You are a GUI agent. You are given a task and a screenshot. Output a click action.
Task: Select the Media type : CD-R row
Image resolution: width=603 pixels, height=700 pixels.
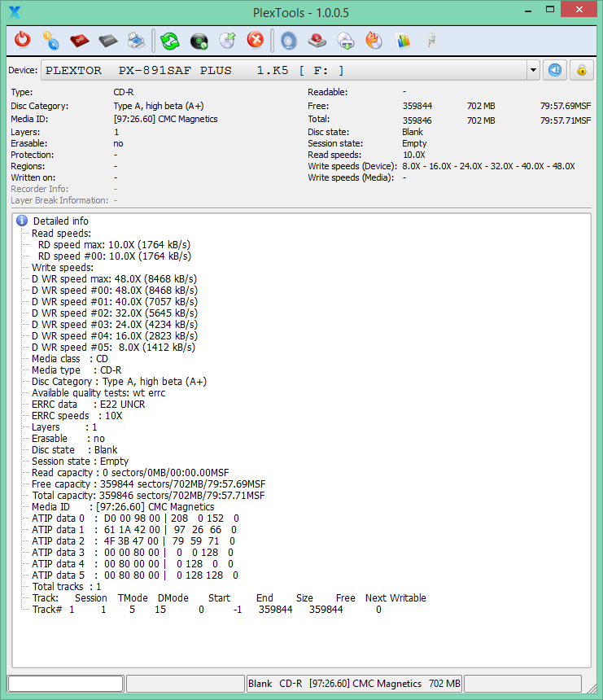pyautogui.click(x=76, y=370)
